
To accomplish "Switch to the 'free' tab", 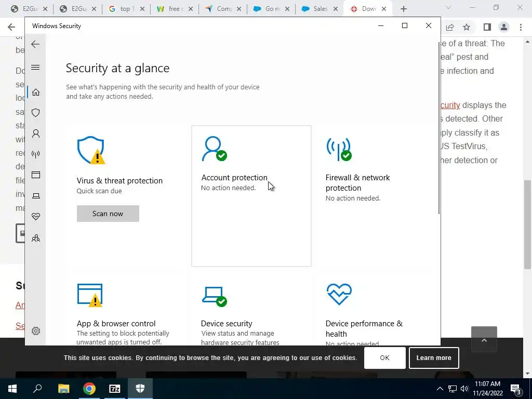I will click(175, 9).
